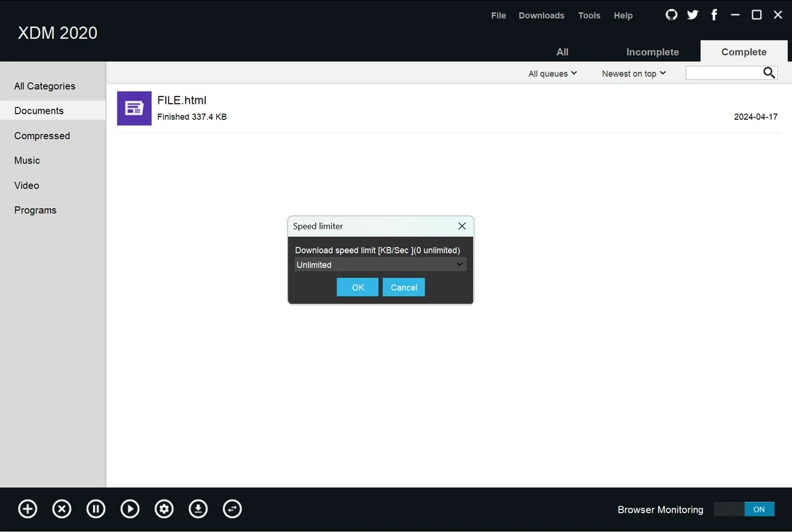
Task: Click the Finished 337.4 KB status text
Action: tap(192, 116)
